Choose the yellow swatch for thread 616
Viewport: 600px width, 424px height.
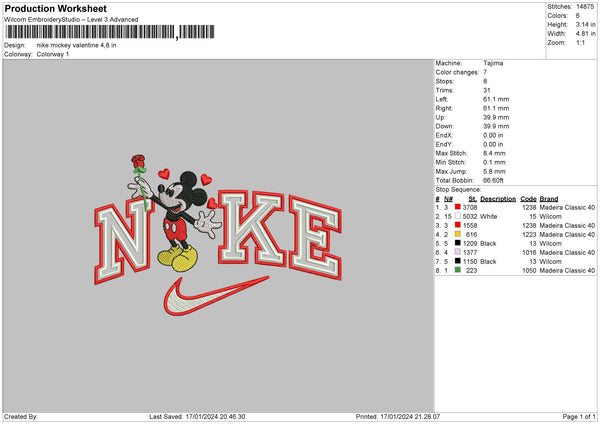coord(457,234)
